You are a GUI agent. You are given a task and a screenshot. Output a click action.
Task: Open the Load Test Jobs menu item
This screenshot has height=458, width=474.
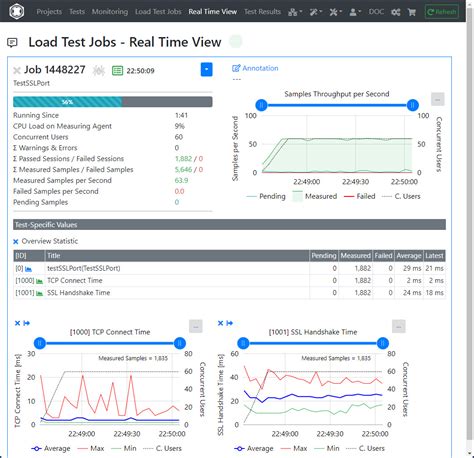[158, 12]
